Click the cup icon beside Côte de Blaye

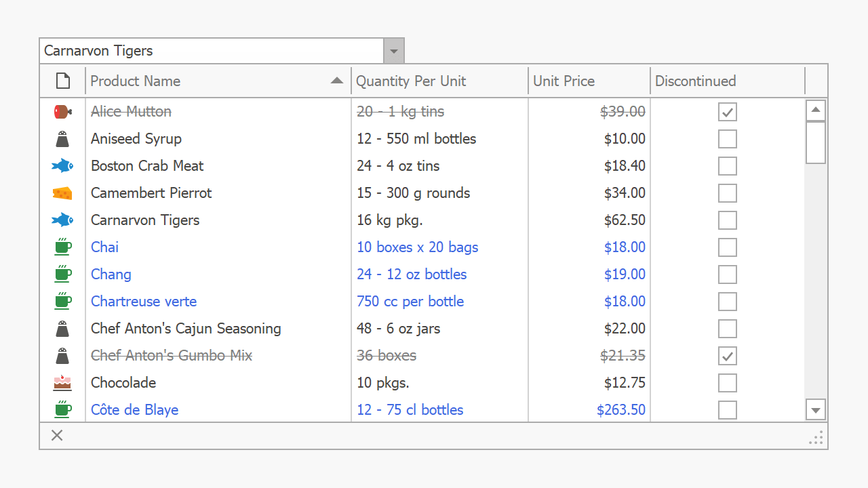[x=62, y=409]
